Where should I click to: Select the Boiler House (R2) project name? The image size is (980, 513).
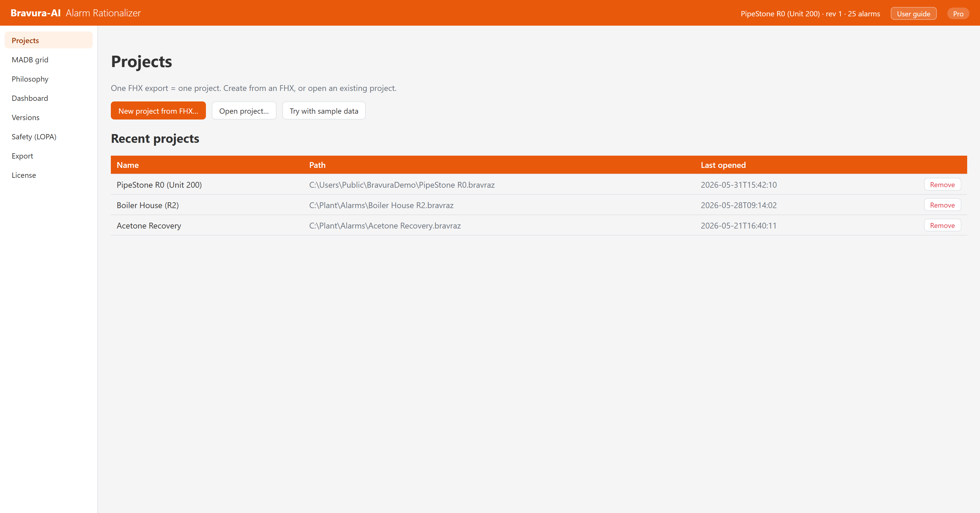point(148,205)
